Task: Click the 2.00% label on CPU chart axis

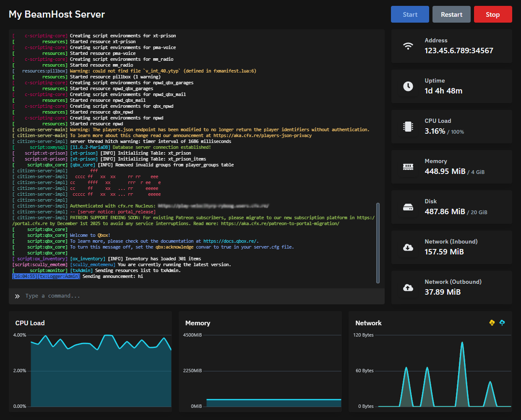Action: [x=20, y=371]
